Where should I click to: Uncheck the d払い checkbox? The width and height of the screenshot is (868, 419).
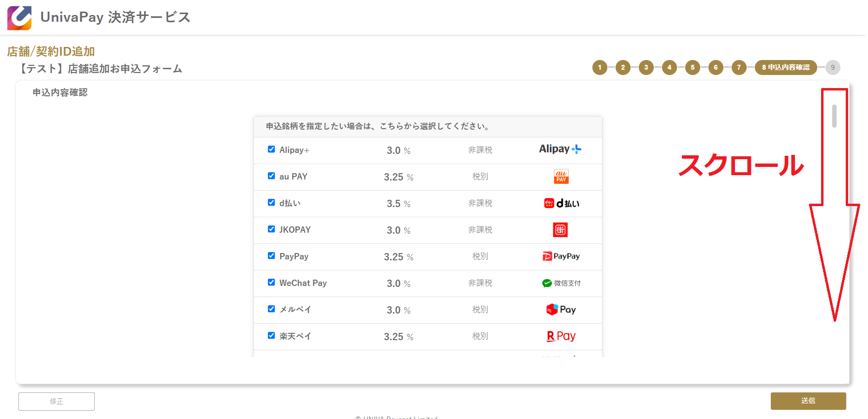click(271, 203)
